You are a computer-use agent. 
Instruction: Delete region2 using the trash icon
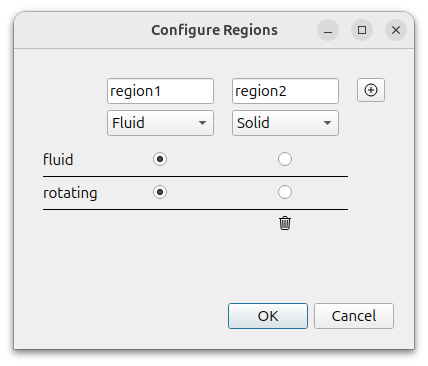(x=285, y=223)
